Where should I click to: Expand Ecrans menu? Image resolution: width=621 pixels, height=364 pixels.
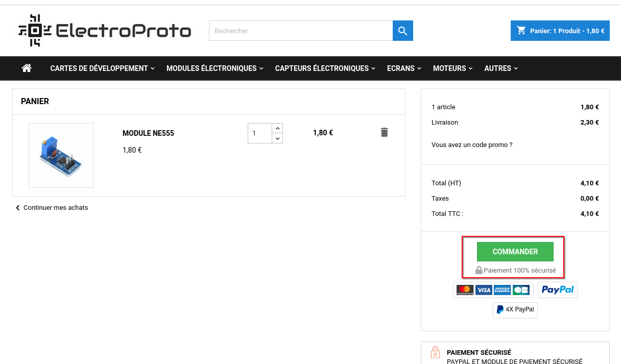point(404,68)
